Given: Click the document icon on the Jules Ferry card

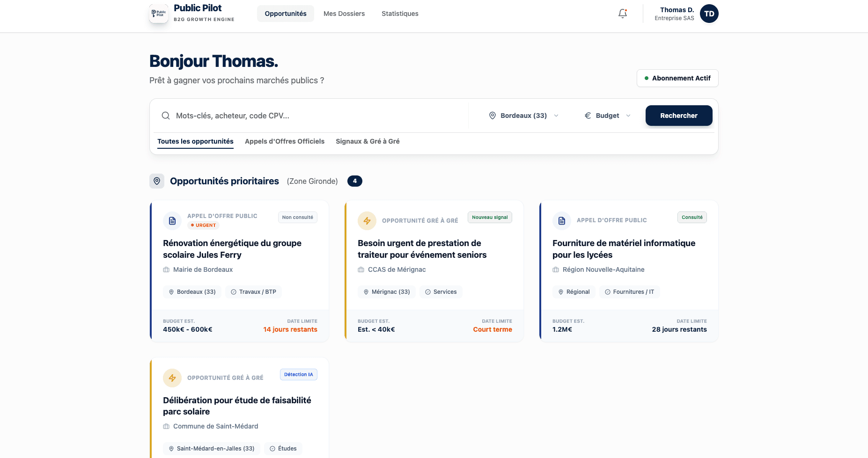Looking at the screenshot, I should pyautogui.click(x=172, y=220).
